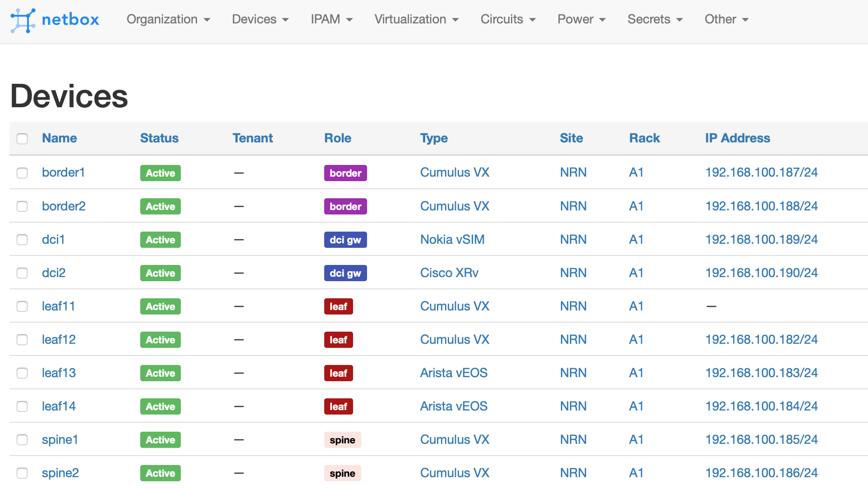Click the NetBox logo icon

(x=23, y=20)
